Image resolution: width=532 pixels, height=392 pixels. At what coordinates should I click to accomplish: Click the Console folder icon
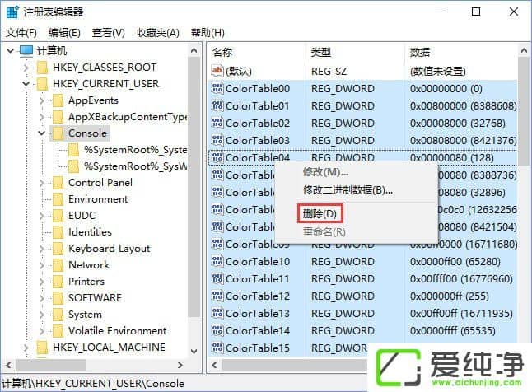tap(58, 133)
